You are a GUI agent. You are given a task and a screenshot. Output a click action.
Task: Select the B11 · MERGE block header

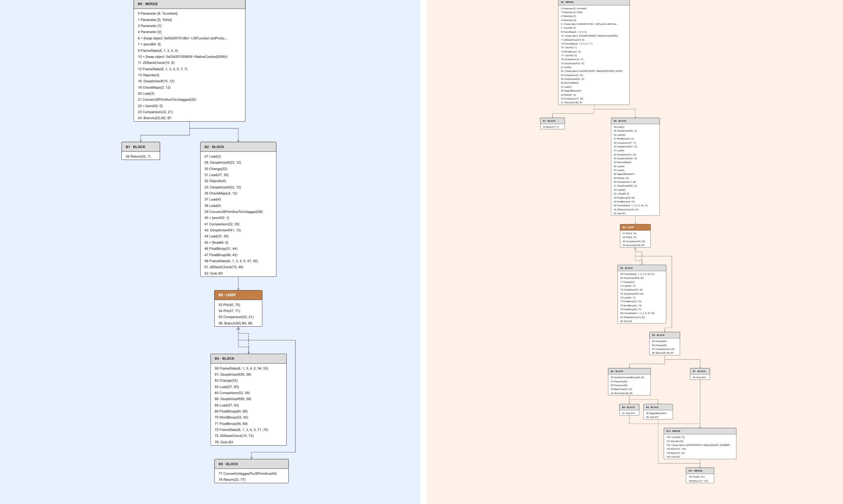[x=700, y=471]
